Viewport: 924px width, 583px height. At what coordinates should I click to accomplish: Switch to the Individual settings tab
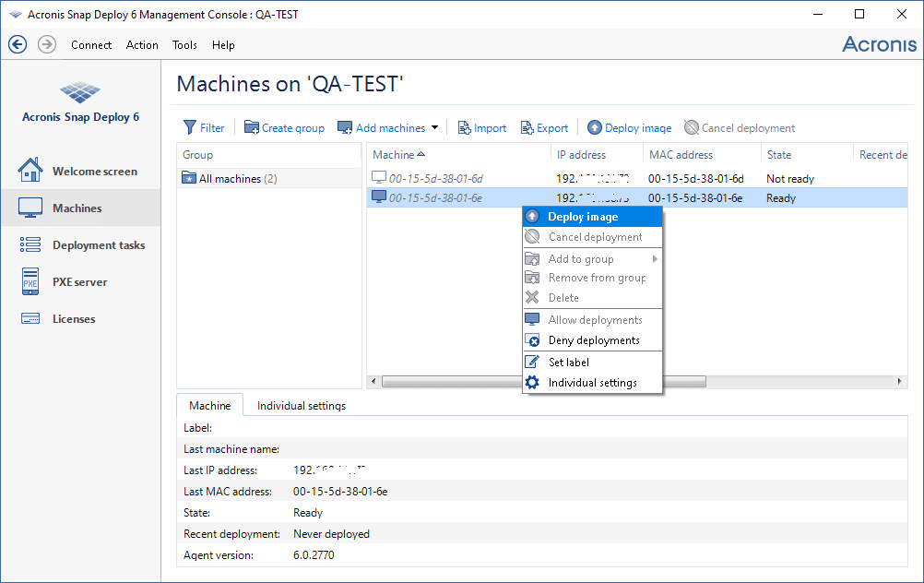[x=301, y=406]
